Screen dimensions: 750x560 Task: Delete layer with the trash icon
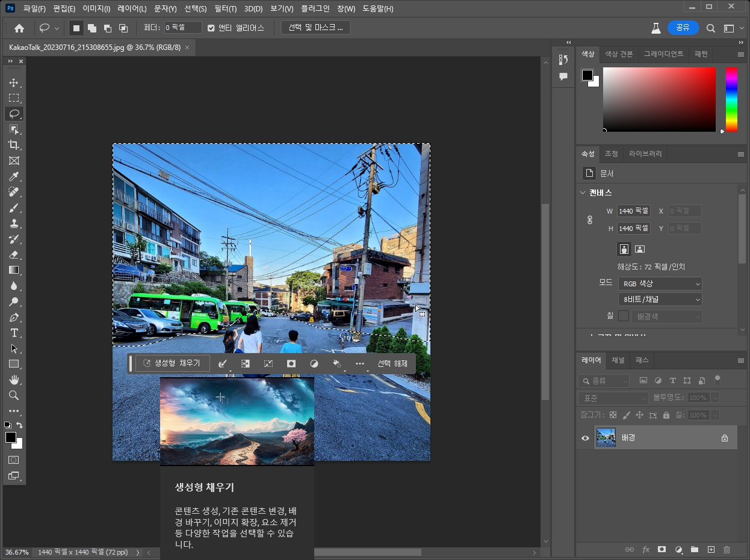(x=727, y=549)
